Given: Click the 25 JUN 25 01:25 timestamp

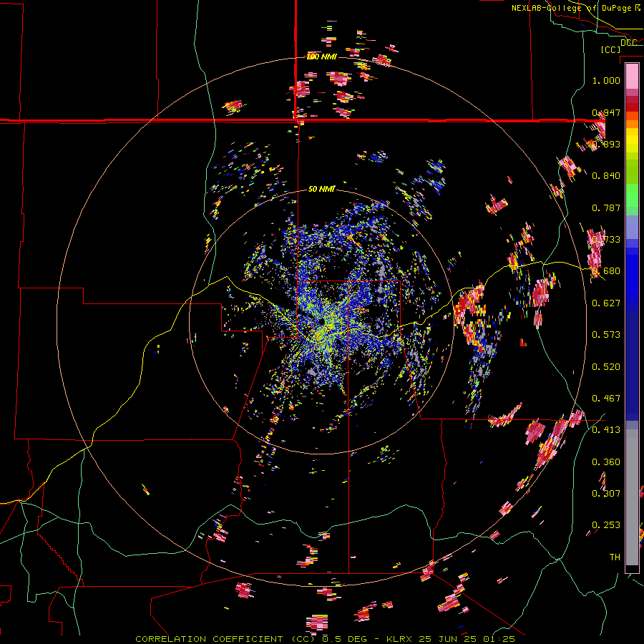Looking at the screenshot, I should 467,639.
